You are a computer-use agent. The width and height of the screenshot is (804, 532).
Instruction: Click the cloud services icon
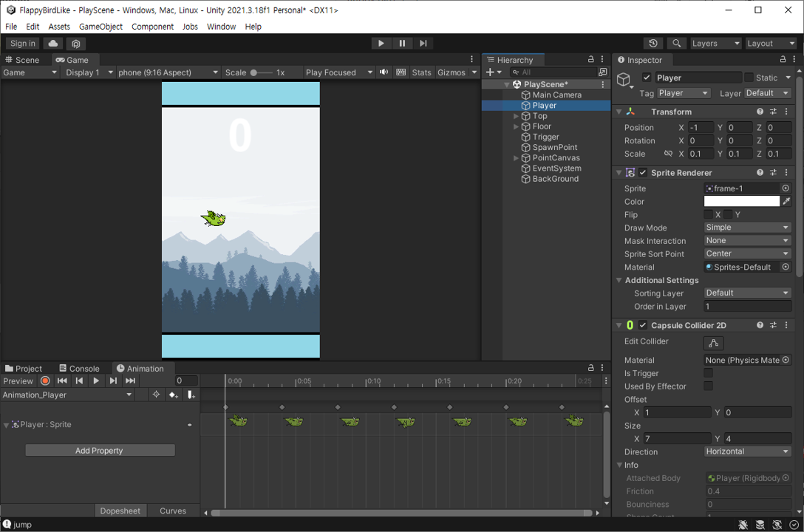tap(52, 44)
